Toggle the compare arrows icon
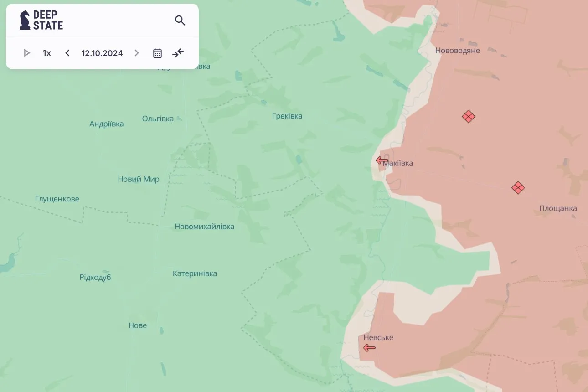The image size is (588, 392). [178, 53]
